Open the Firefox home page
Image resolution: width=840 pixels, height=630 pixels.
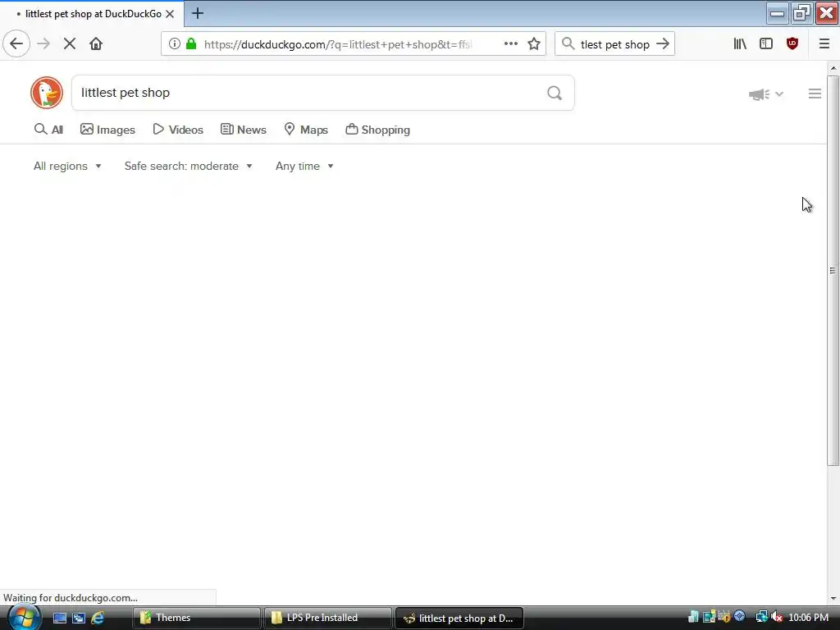pyautogui.click(x=96, y=44)
